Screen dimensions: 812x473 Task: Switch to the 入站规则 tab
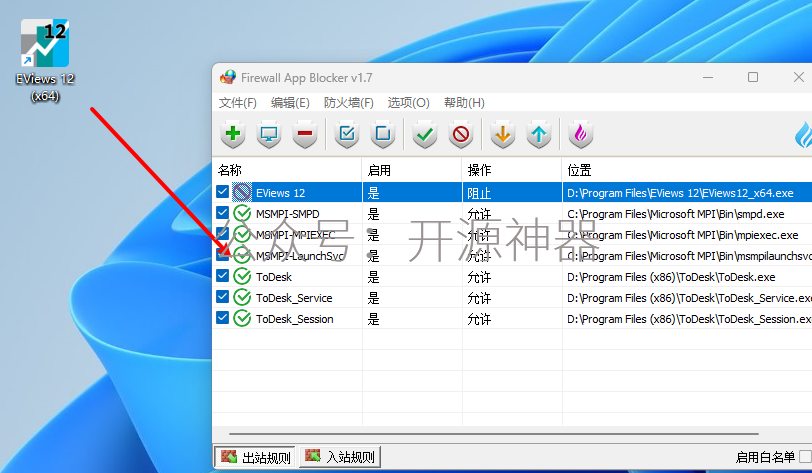(x=340, y=456)
